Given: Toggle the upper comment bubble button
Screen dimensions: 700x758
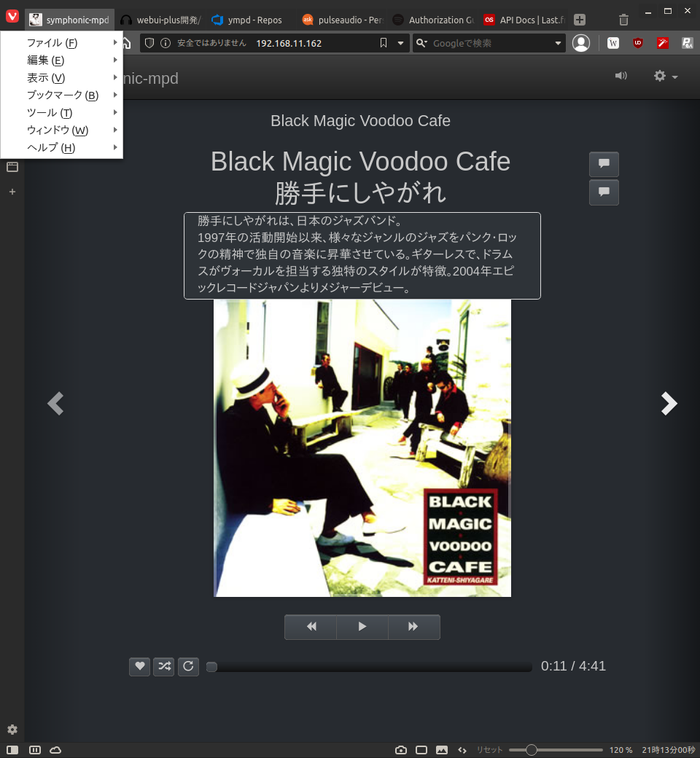Looking at the screenshot, I should tap(604, 164).
